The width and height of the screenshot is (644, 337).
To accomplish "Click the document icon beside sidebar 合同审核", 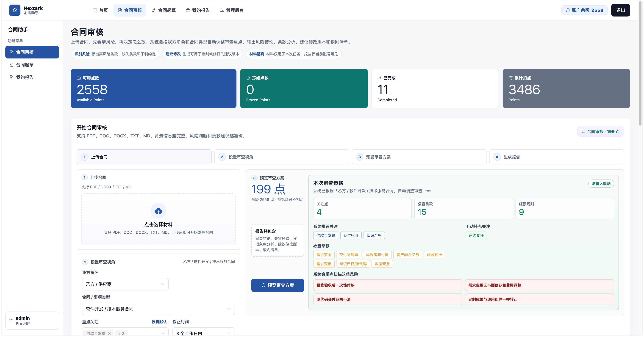I will 11,52.
